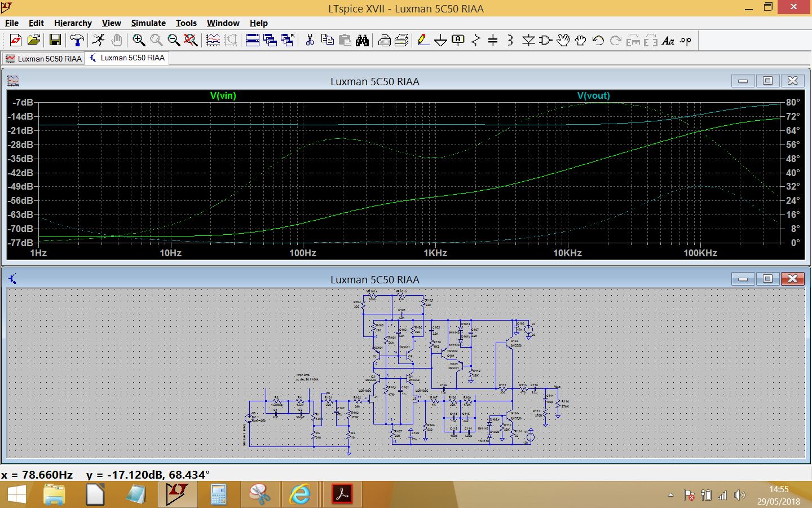
Task: Select the Text 'Aa' tool
Action: tap(668, 40)
